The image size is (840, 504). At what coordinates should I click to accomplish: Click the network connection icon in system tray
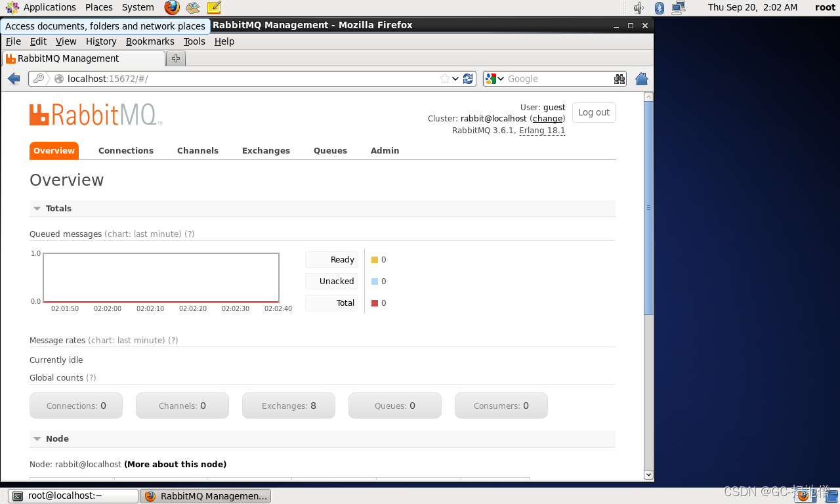click(679, 7)
